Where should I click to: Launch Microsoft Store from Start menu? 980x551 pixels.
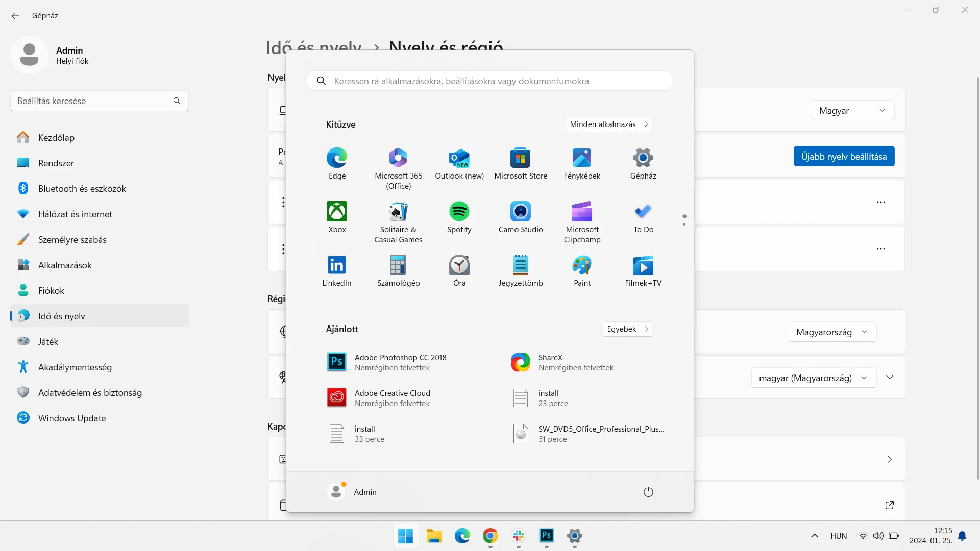520,158
